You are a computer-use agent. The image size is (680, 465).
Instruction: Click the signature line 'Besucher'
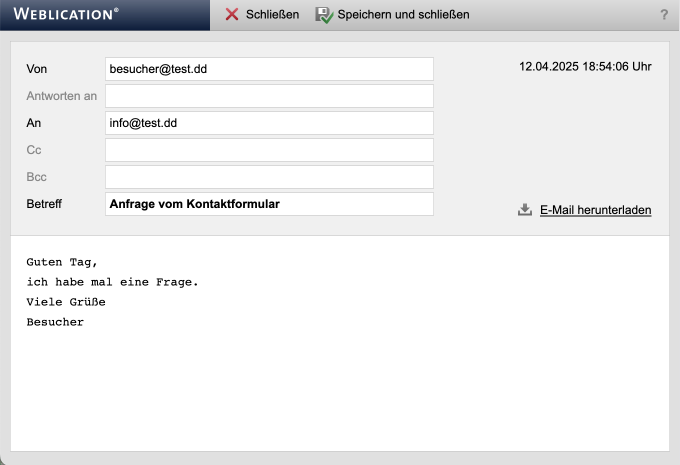tap(55, 322)
